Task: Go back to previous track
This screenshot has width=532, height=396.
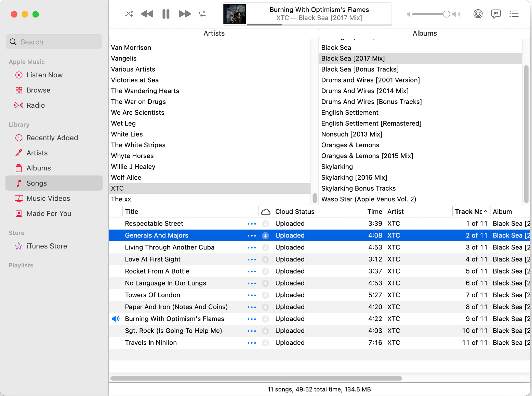Action: 147,14
